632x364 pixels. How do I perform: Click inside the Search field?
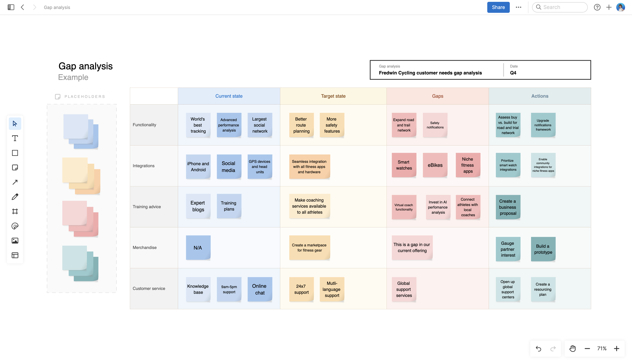coord(560,7)
